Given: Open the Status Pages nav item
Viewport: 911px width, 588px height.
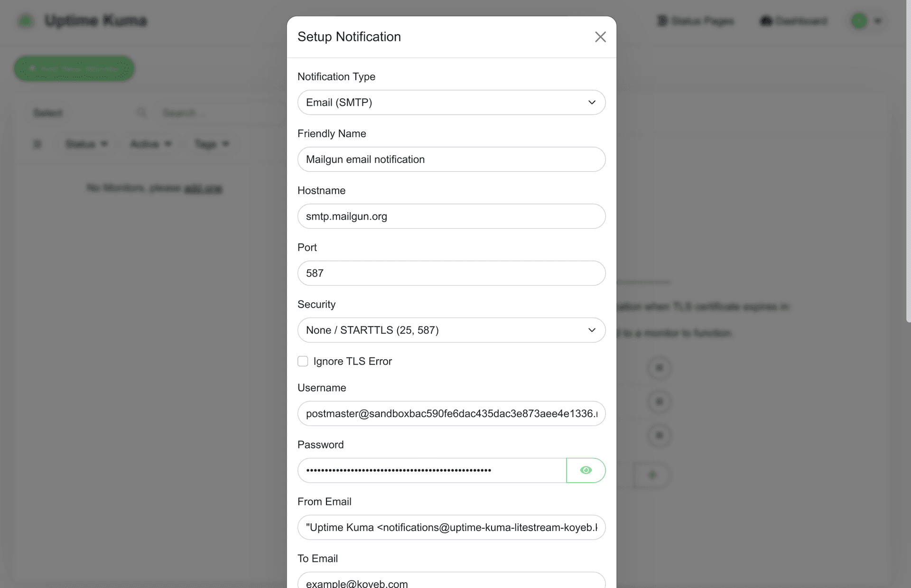Looking at the screenshot, I should [x=696, y=21].
